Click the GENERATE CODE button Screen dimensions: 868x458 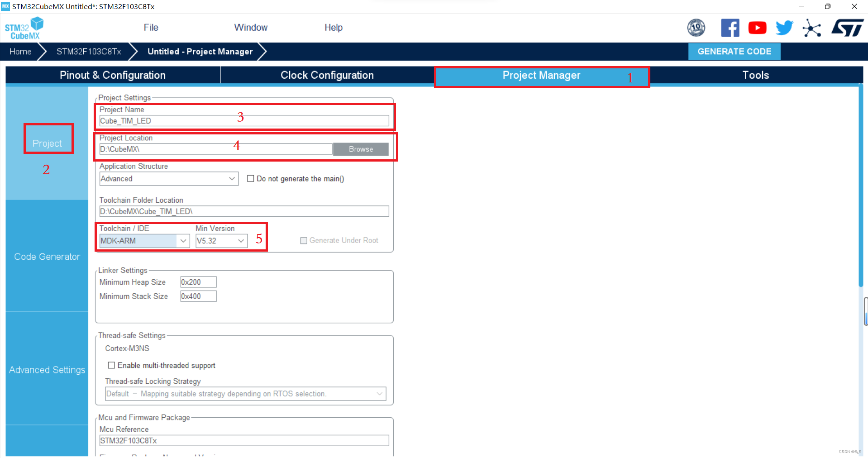pos(734,51)
